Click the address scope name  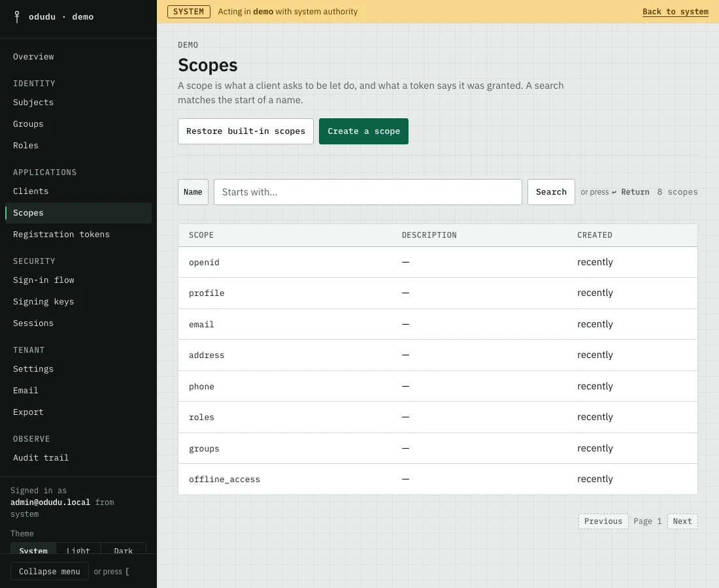coord(207,355)
